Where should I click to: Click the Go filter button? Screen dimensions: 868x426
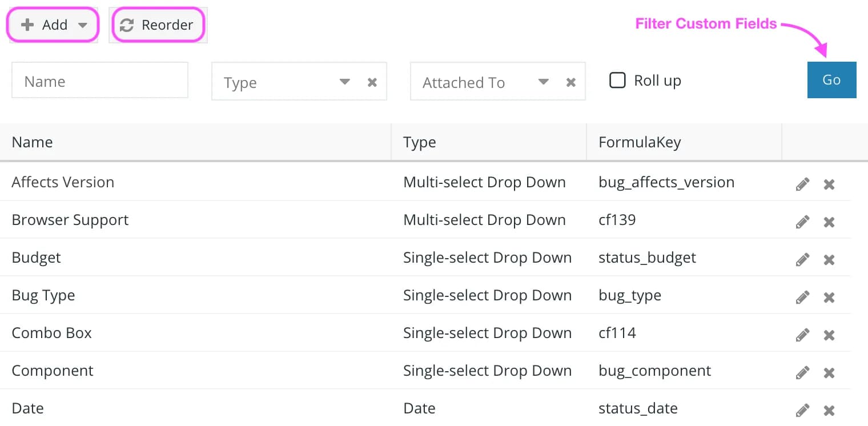(831, 80)
